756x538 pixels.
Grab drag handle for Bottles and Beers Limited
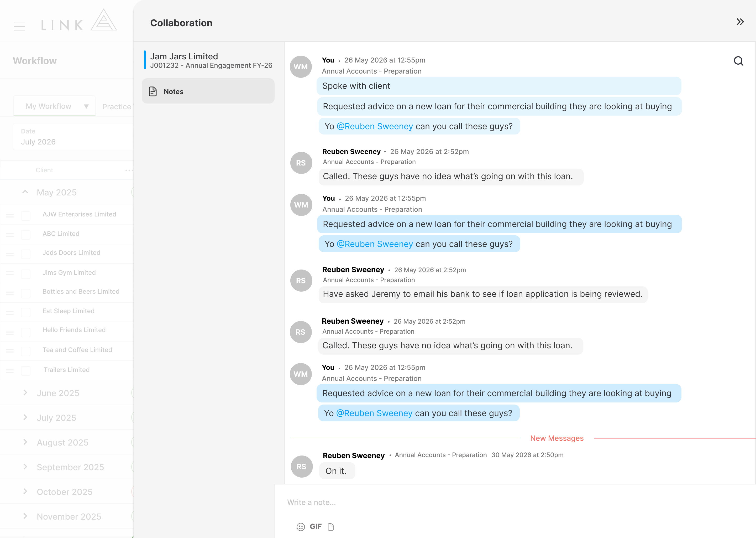pos(10,293)
